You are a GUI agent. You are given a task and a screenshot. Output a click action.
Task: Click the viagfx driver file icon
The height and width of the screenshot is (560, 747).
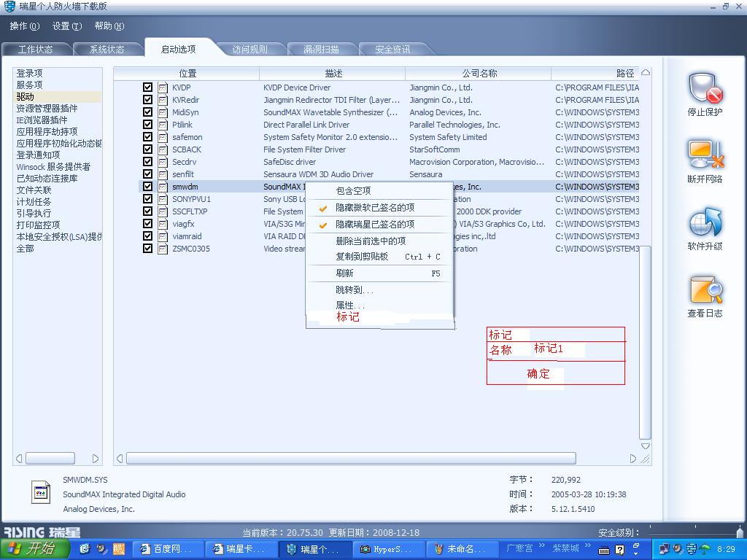(163, 224)
